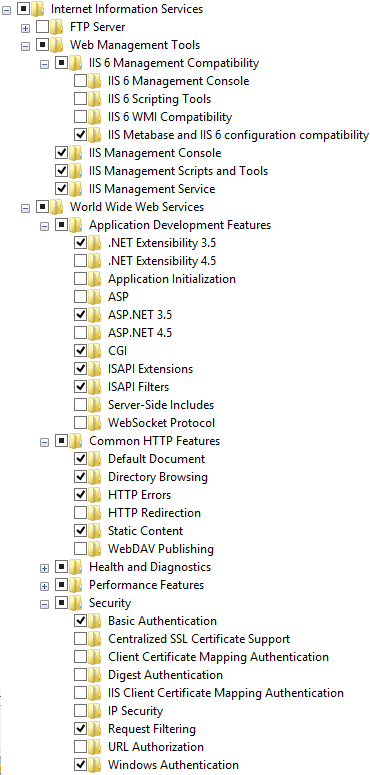Collapse Web Management Tools node
Image resolution: width=370 pixels, height=775 pixels.
[x=26, y=46]
